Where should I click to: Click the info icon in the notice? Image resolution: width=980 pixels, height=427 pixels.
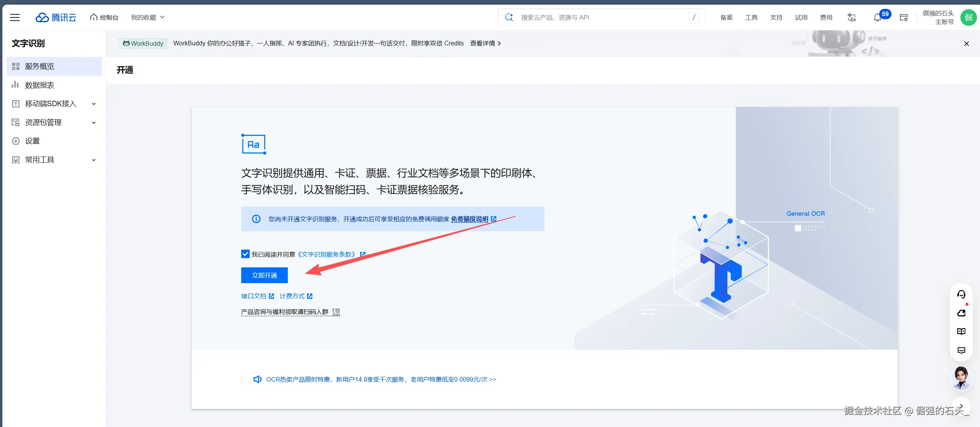pos(256,219)
